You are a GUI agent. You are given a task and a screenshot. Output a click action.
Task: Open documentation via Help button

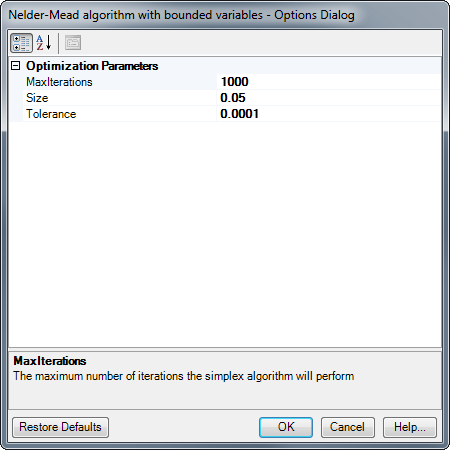[410, 427]
